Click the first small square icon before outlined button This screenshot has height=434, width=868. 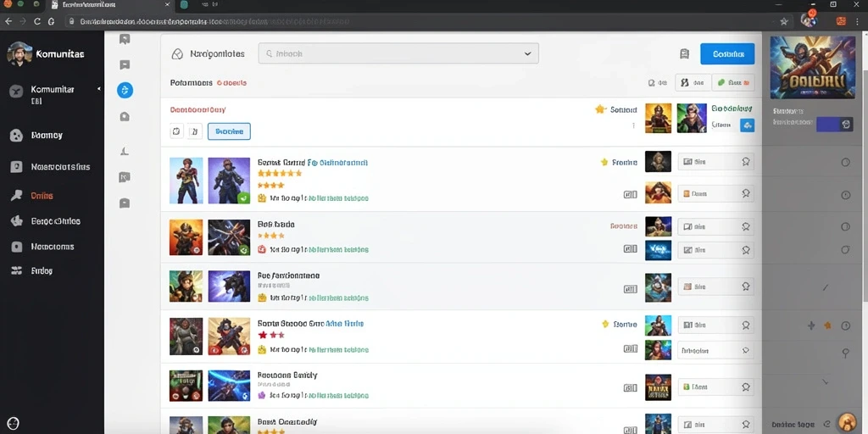(176, 131)
